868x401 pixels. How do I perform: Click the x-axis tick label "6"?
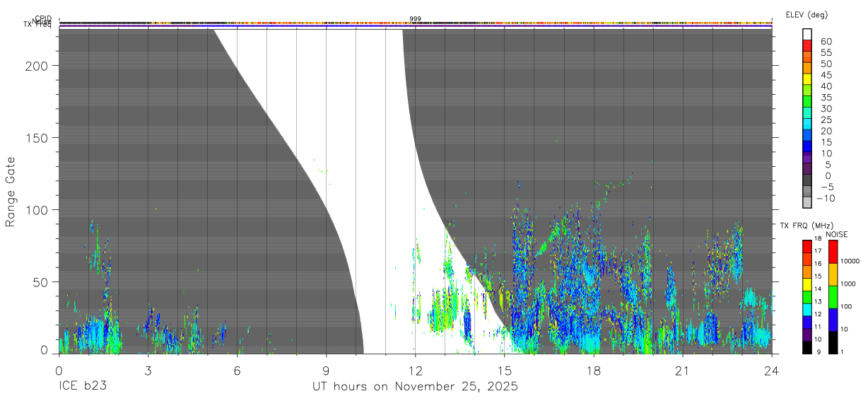pos(237,371)
